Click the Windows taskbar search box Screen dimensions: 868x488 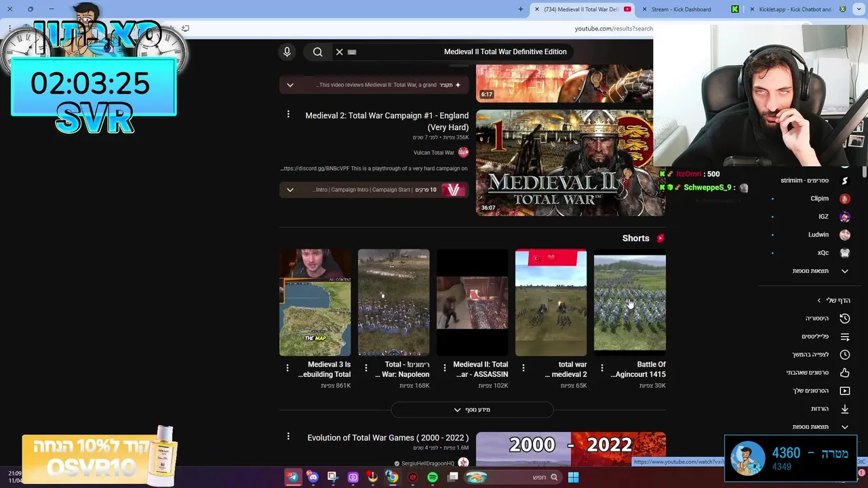pos(513,477)
